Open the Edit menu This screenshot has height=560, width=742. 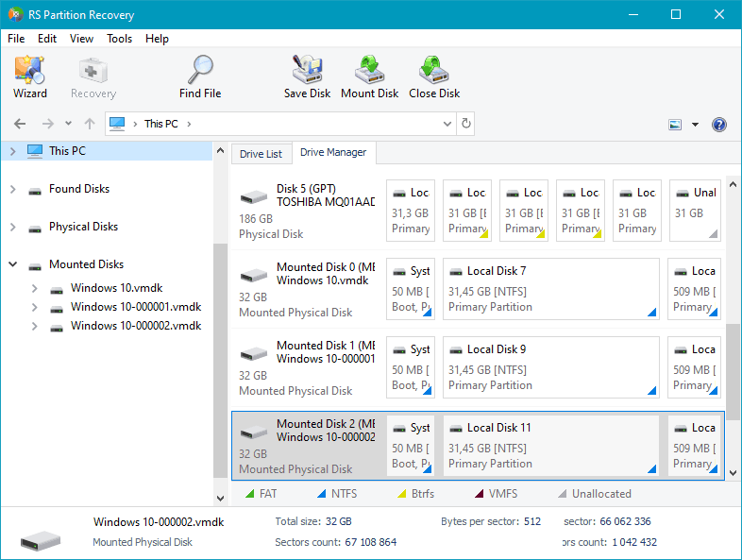point(47,39)
